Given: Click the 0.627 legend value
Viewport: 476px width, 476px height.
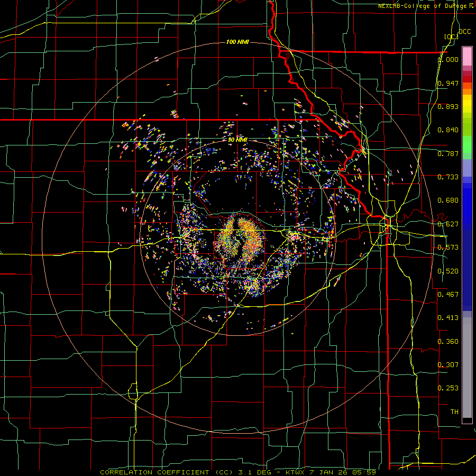Looking at the screenshot, I should click(448, 224).
